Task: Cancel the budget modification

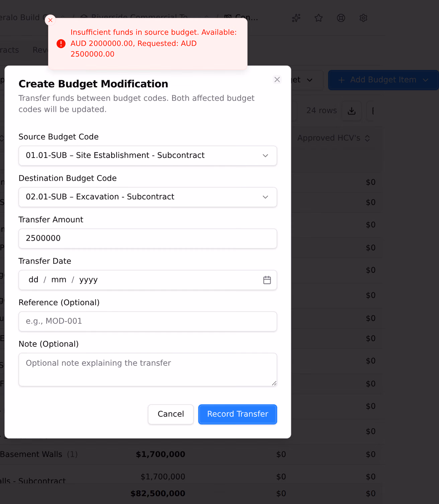Action: (x=171, y=414)
